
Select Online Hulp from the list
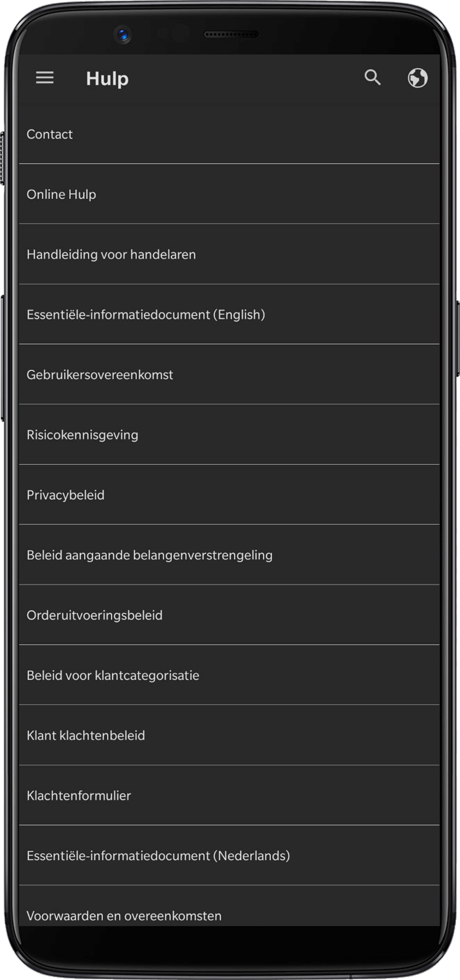pyautogui.click(x=62, y=194)
